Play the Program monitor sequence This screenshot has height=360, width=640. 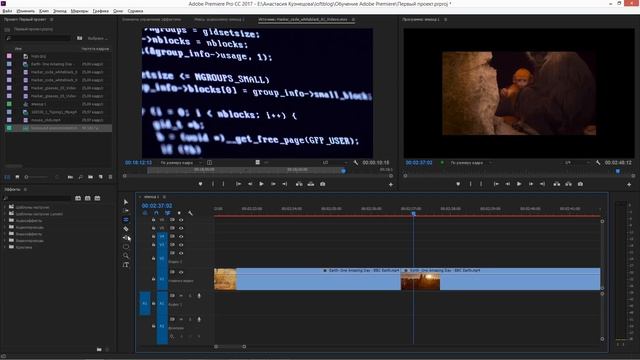[x=519, y=184]
